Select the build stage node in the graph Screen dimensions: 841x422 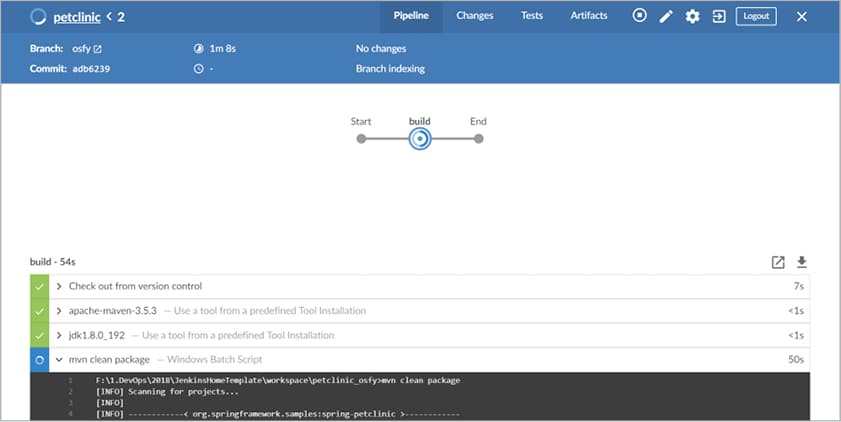420,139
